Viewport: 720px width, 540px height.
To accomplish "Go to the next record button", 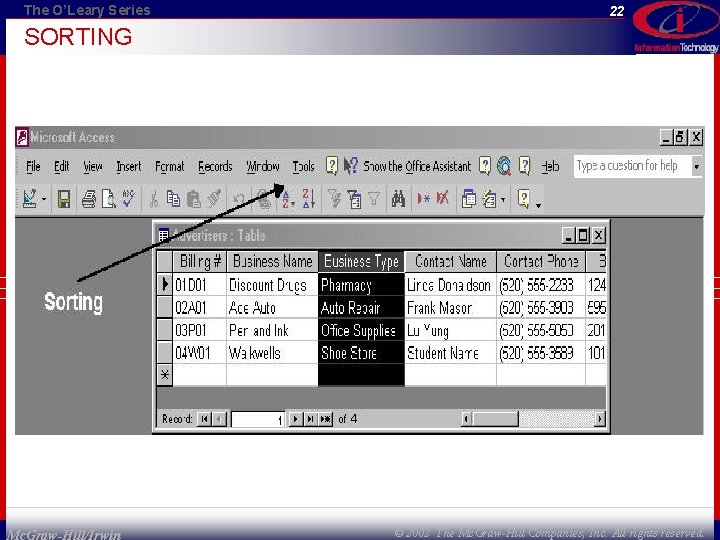I will point(295,419).
